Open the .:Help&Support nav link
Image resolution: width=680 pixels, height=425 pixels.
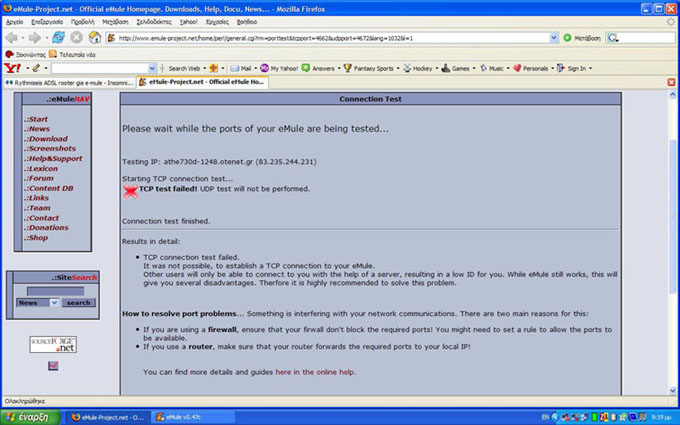(x=53, y=159)
